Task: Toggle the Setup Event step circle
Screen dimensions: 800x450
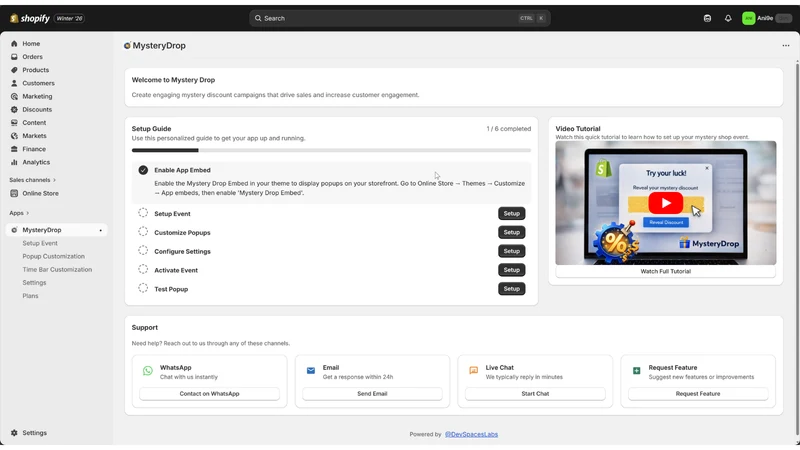Action: [x=143, y=213]
